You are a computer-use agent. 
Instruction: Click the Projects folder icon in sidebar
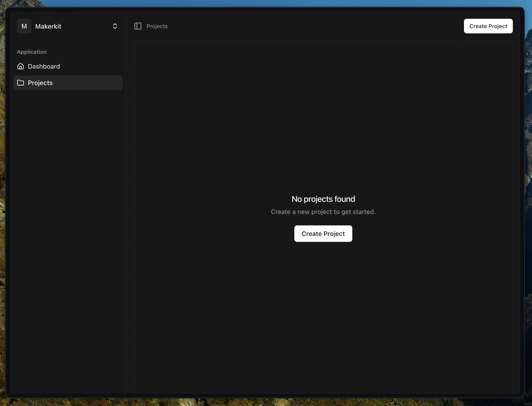pos(21,83)
